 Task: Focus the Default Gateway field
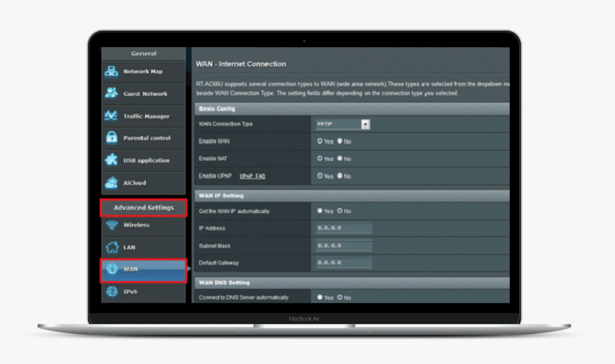[x=344, y=263]
